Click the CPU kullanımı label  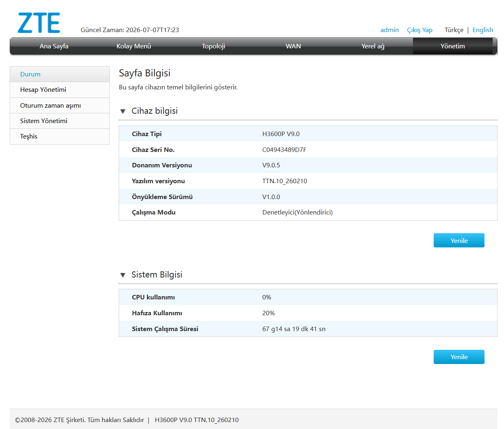click(x=153, y=297)
